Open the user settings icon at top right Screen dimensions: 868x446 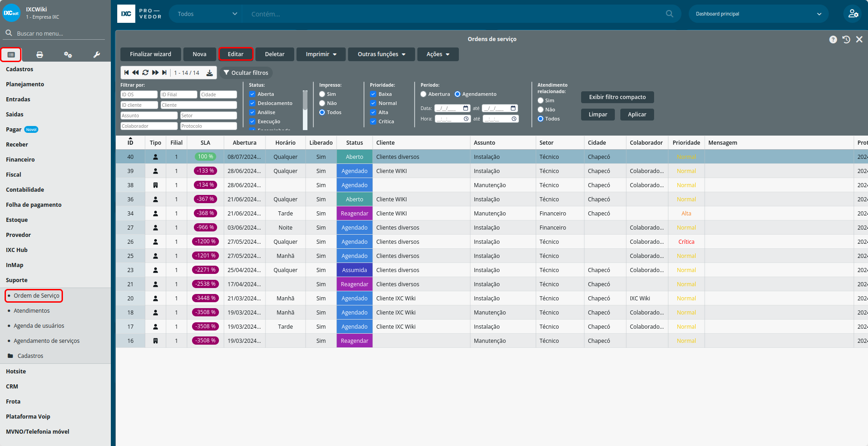tap(853, 14)
